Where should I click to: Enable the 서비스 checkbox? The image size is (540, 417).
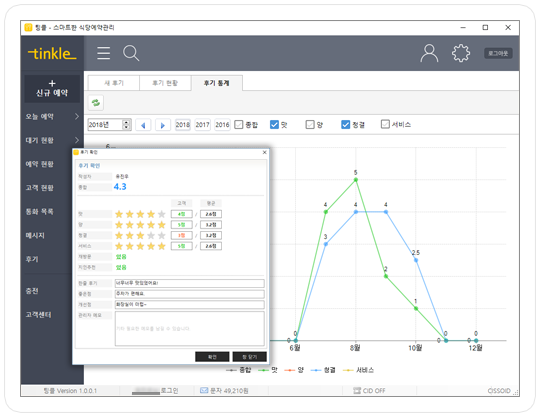coord(385,124)
